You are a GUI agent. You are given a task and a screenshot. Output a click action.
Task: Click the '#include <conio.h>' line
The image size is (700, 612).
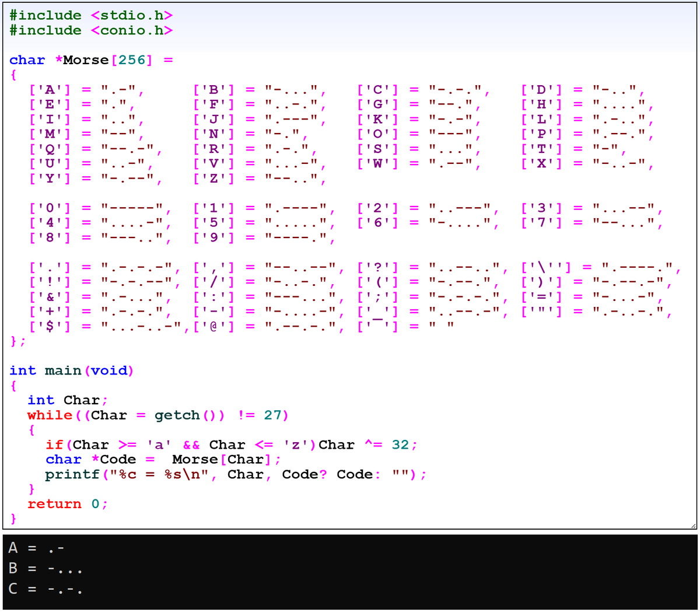(91, 30)
